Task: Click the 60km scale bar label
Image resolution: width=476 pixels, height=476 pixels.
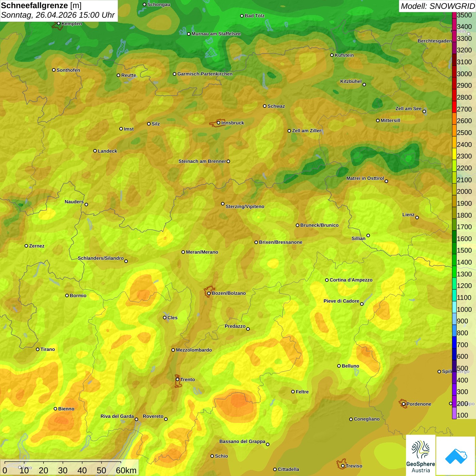Action: click(126, 470)
